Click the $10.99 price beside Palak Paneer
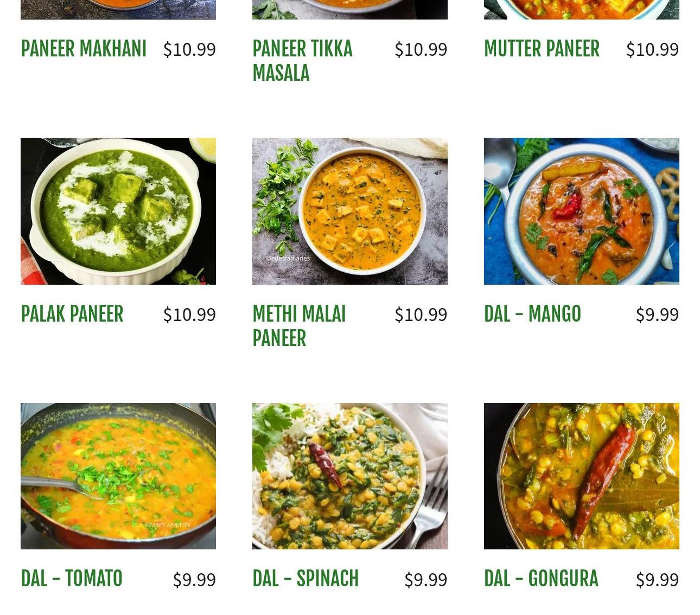 click(x=189, y=315)
